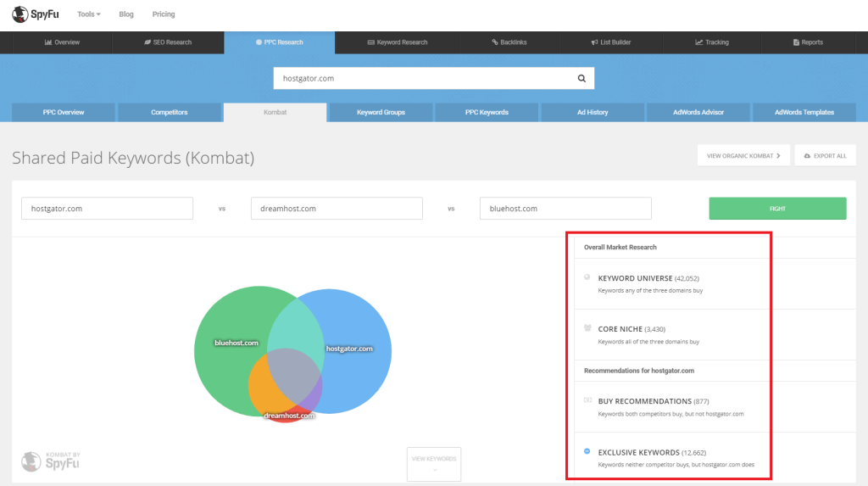Screen dimensions: 868x486
Task: Click the green Fight button
Action: coord(778,209)
